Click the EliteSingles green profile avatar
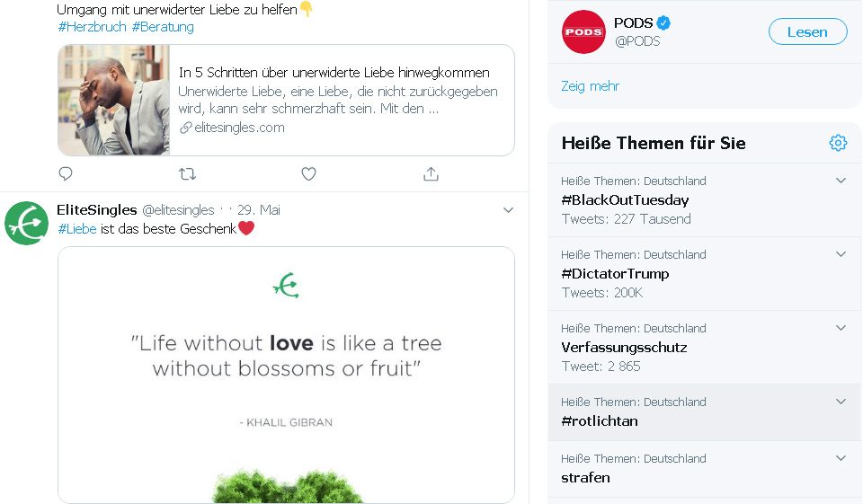This screenshot has height=504, width=863. tap(26, 223)
